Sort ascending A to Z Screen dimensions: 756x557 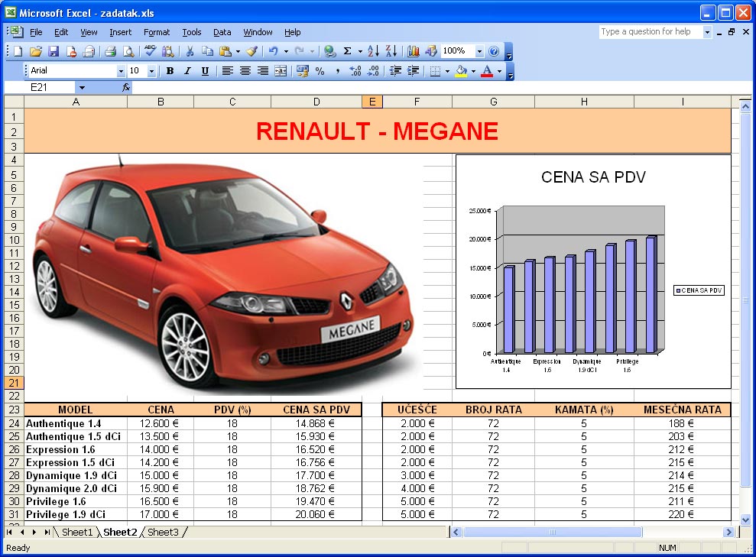tap(373, 51)
